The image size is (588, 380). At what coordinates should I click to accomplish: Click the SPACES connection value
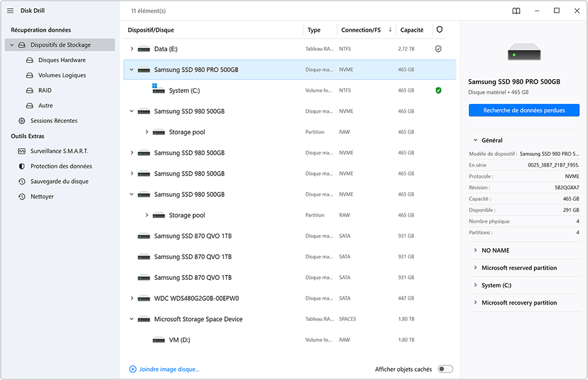point(347,319)
